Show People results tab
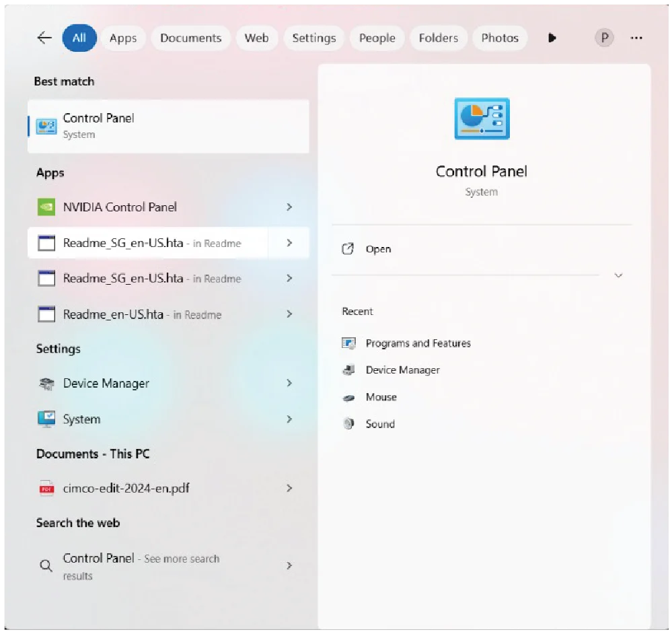 point(377,38)
